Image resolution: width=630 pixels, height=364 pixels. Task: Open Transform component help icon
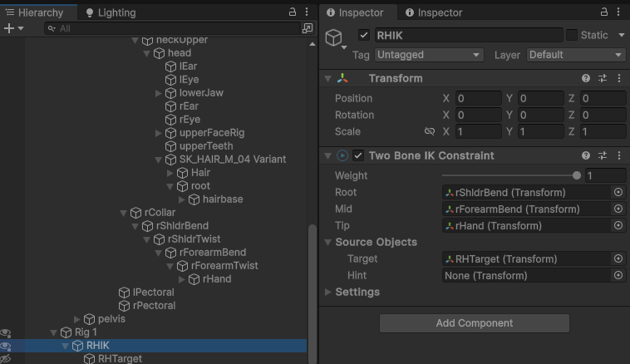586,78
